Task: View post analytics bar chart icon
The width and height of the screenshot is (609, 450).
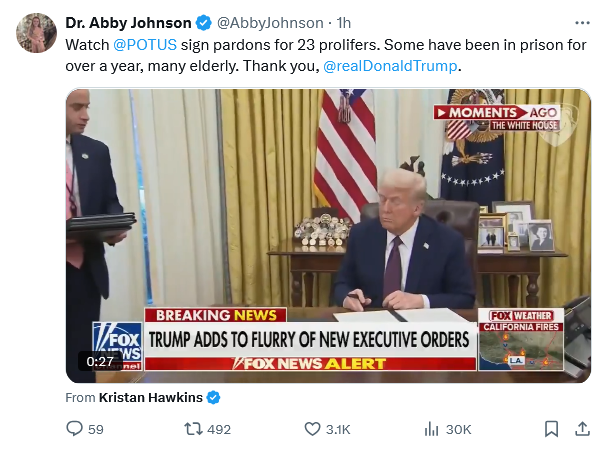Action: (431, 429)
